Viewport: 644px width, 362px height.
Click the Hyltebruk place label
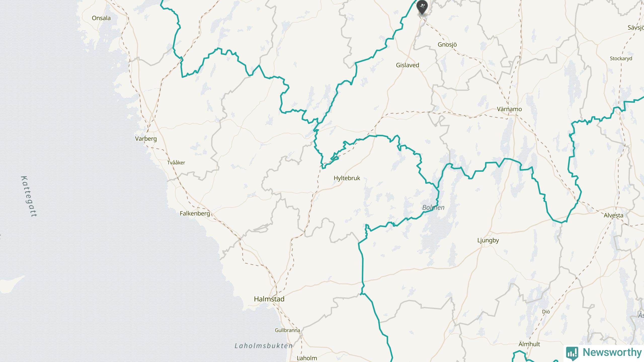pyautogui.click(x=347, y=178)
